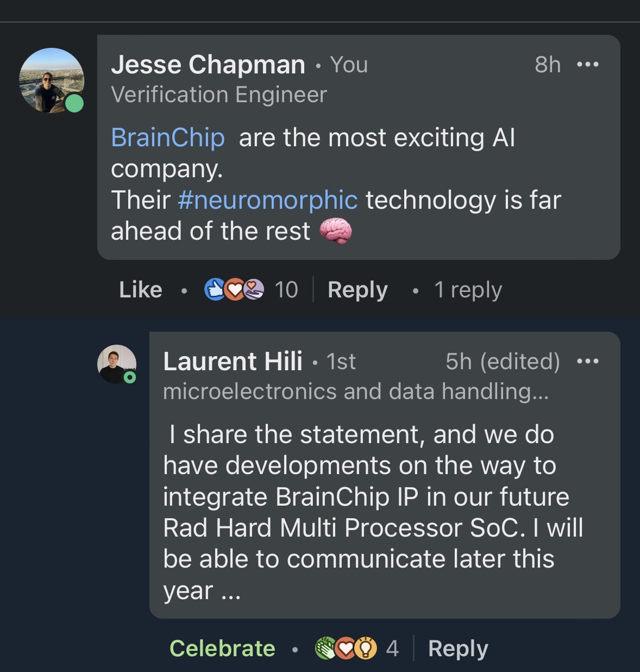The image size is (640, 672).
Task: Open options menu on Laurent Hili's reply
Action: pos(588,362)
